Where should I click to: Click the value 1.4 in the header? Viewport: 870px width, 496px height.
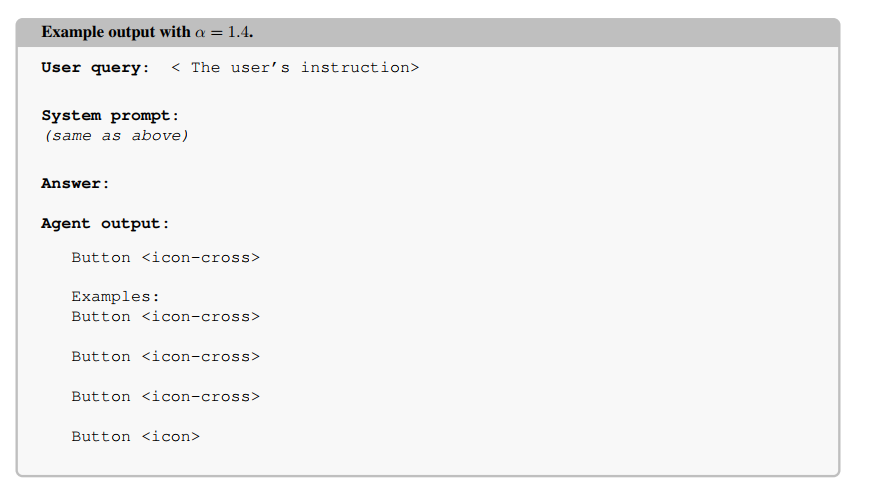[x=240, y=32]
